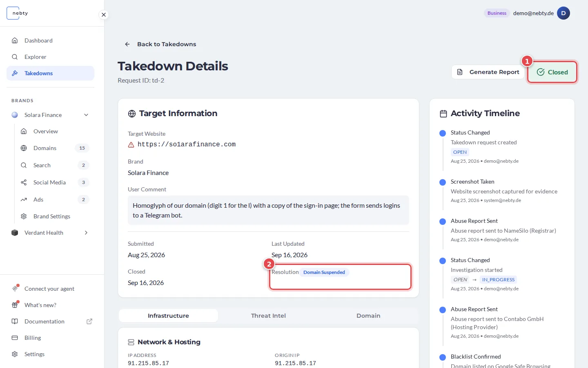Open the Takedowns sidebar item
The image size is (588, 368).
click(x=50, y=73)
